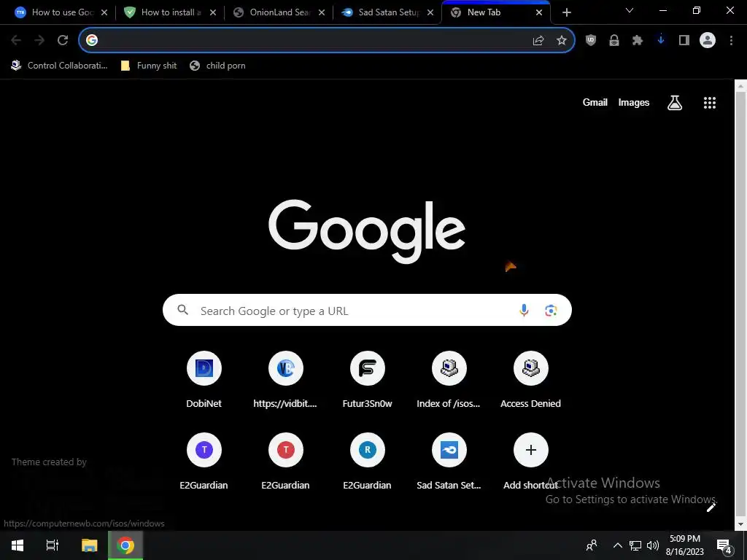
Task: Click the share page icon in address bar
Action: [x=538, y=41]
